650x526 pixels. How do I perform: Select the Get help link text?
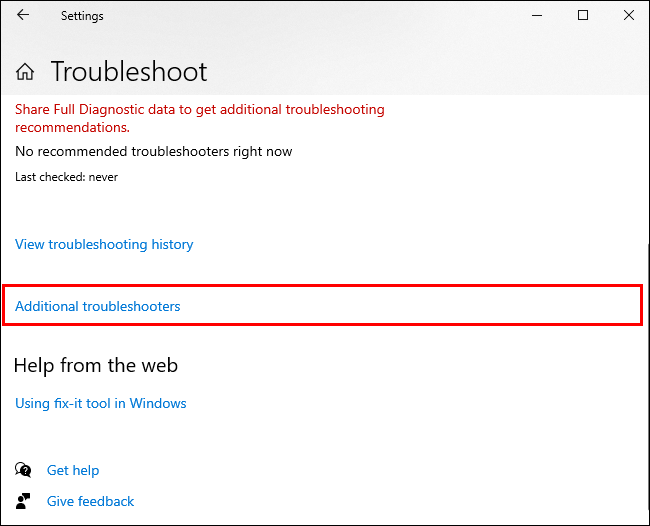pyautogui.click(x=73, y=470)
